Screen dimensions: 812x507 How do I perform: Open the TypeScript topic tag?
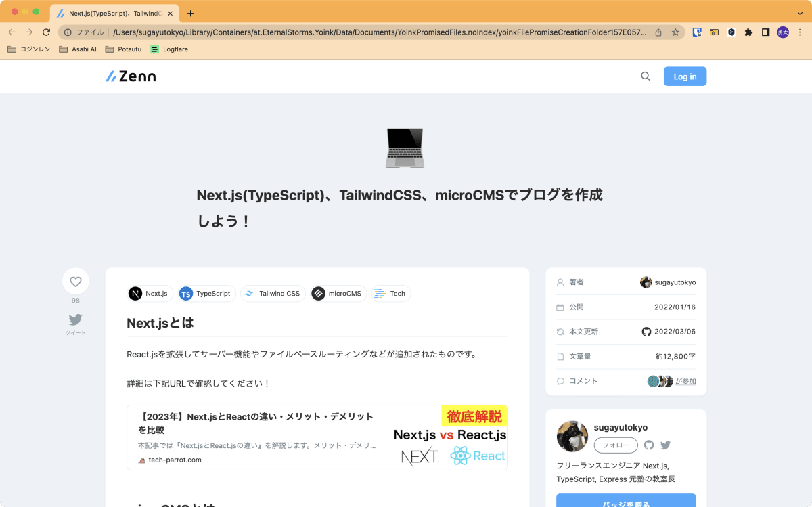coord(206,293)
